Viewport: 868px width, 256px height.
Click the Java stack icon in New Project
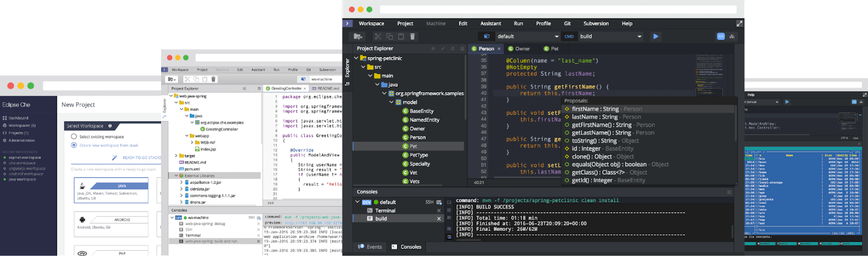pos(82,185)
